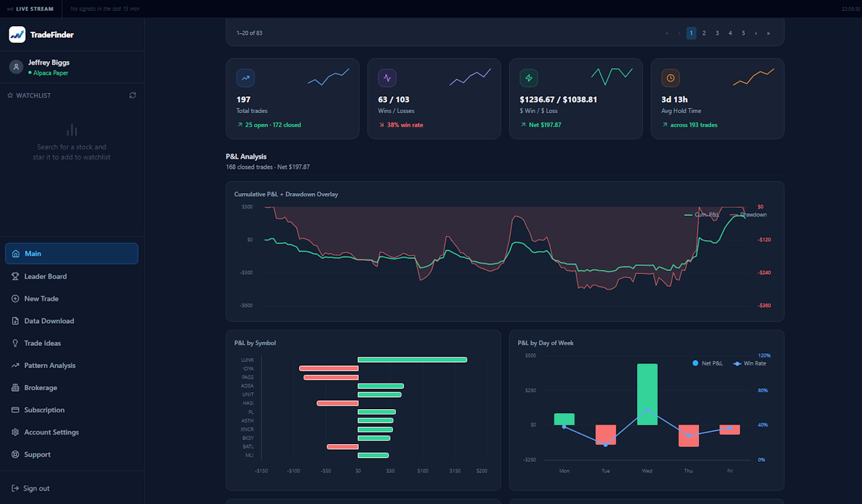Click the Support lifebuoy icon

tap(15, 454)
